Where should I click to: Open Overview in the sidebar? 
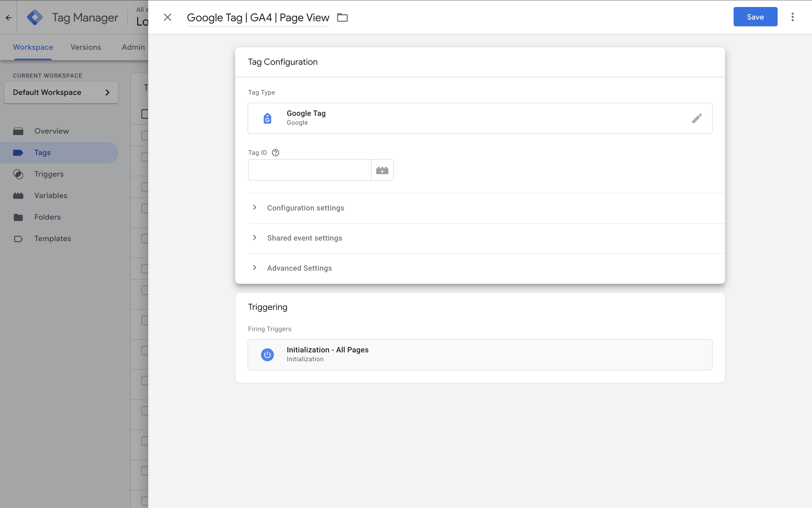[x=59, y=131]
